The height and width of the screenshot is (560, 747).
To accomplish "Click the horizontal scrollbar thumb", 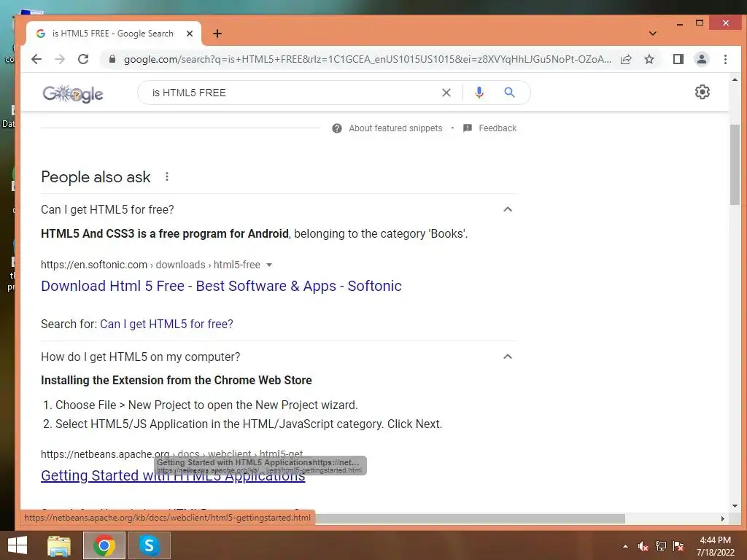I will pyautogui.click(x=469, y=518).
